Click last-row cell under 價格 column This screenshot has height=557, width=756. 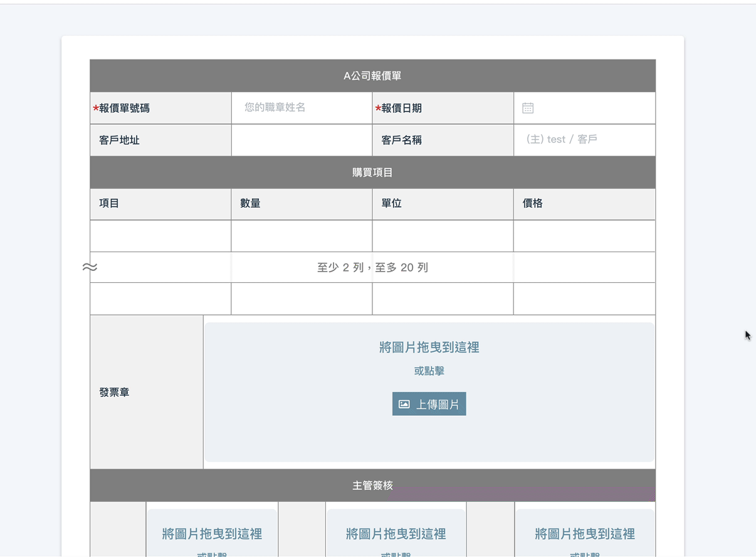(x=584, y=299)
